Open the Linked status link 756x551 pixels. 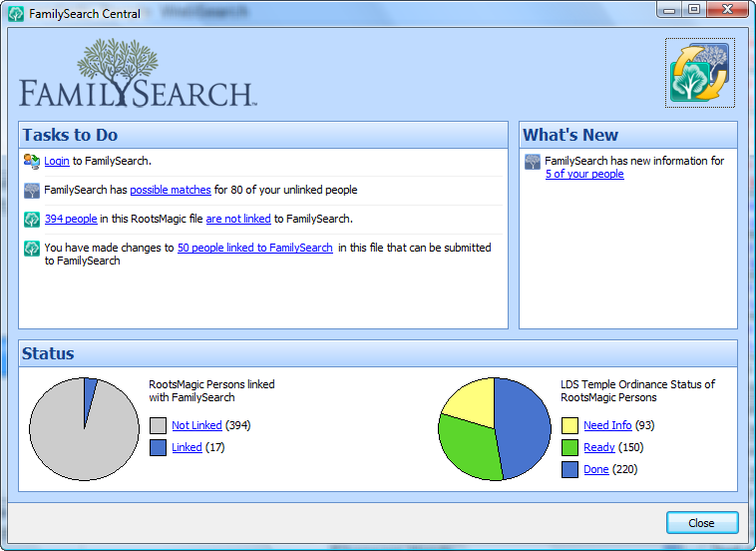tap(187, 448)
